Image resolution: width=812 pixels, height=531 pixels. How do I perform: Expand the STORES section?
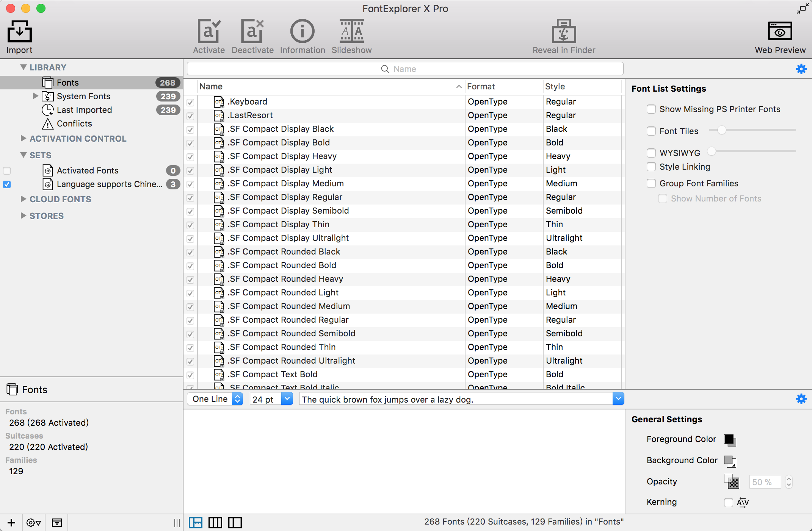(23, 216)
